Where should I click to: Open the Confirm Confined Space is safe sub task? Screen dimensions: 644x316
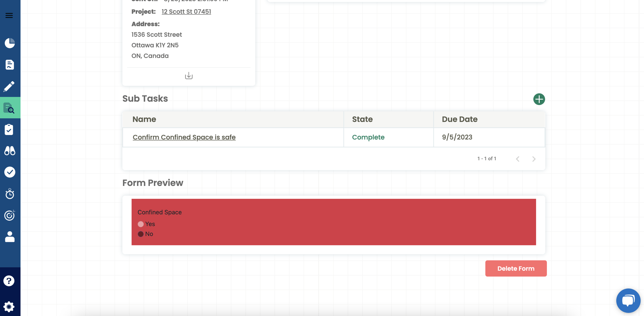[x=184, y=137]
